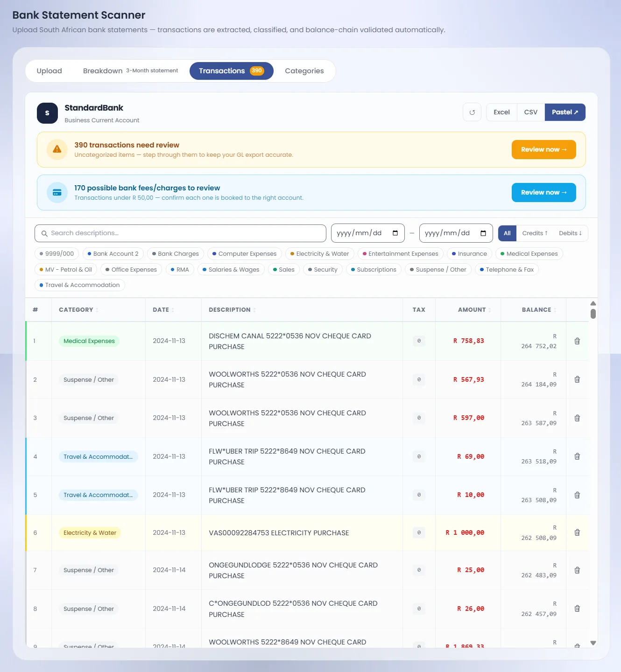Switch to the Categories tab
The height and width of the screenshot is (672, 621).
[x=304, y=71]
